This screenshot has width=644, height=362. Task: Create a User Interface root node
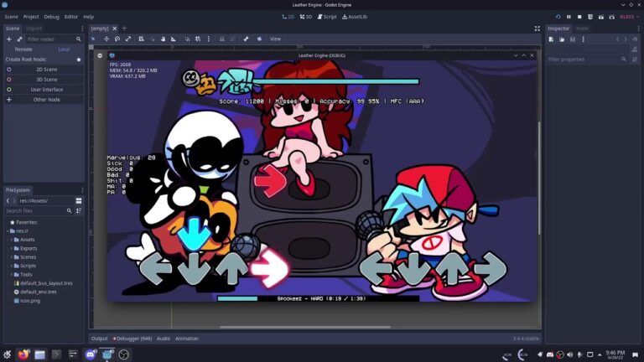[44, 90]
